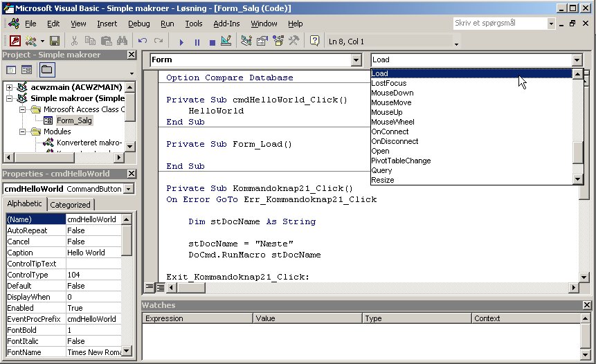Run the macro with the play button
Image resolution: width=596 pixels, height=364 pixels.
click(x=181, y=42)
